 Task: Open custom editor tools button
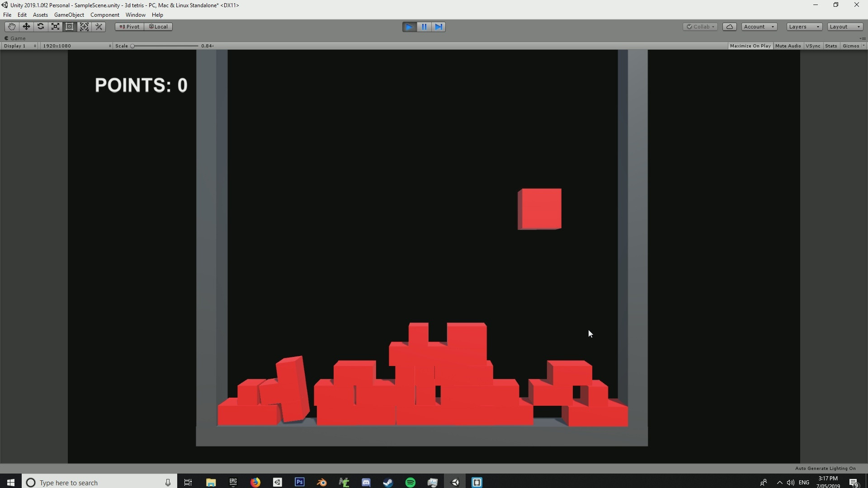point(99,27)
